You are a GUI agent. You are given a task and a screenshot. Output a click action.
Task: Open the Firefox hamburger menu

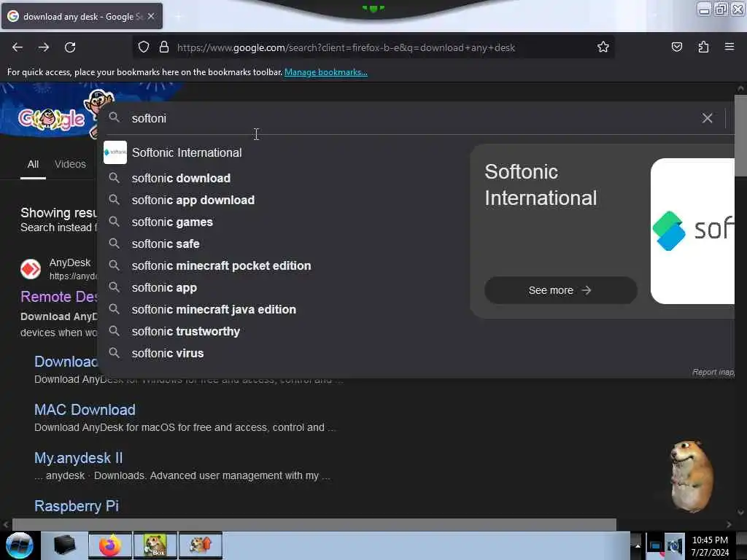[x=729, y=47]
